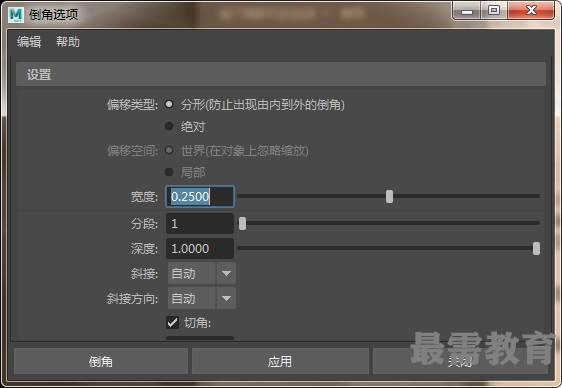Click the 深度 input field showing 1.0000
Viewport: 562px width, 388px height.
pos(200,248)
